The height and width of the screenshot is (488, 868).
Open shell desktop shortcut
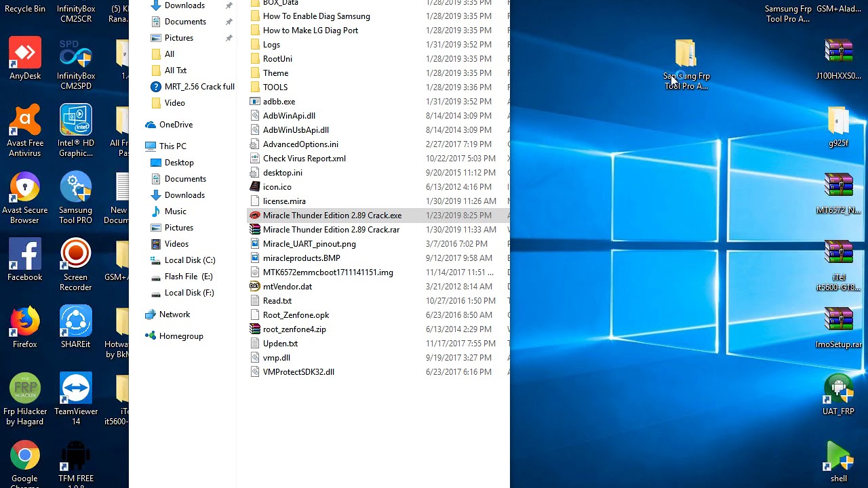tap(839, 462)
